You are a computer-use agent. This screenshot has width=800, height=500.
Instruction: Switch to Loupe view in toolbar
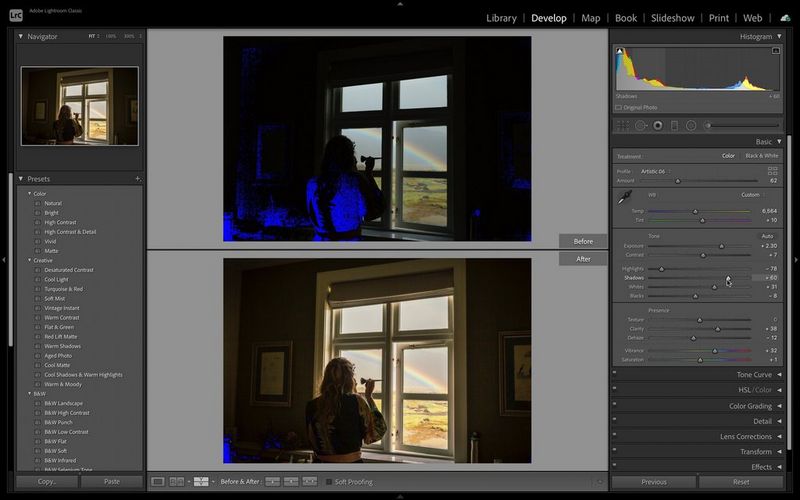(x=158, y=482)
